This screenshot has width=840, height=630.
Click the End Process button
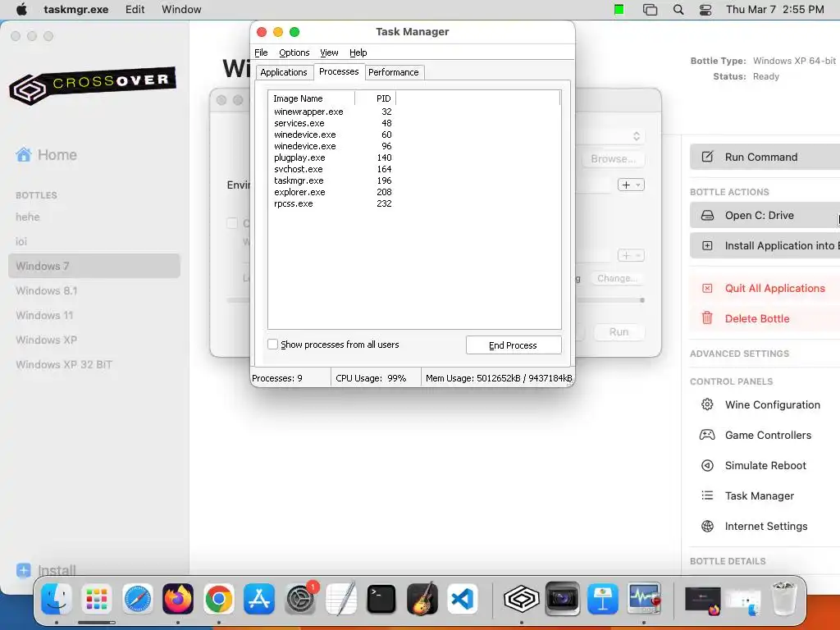pos(514,345)
